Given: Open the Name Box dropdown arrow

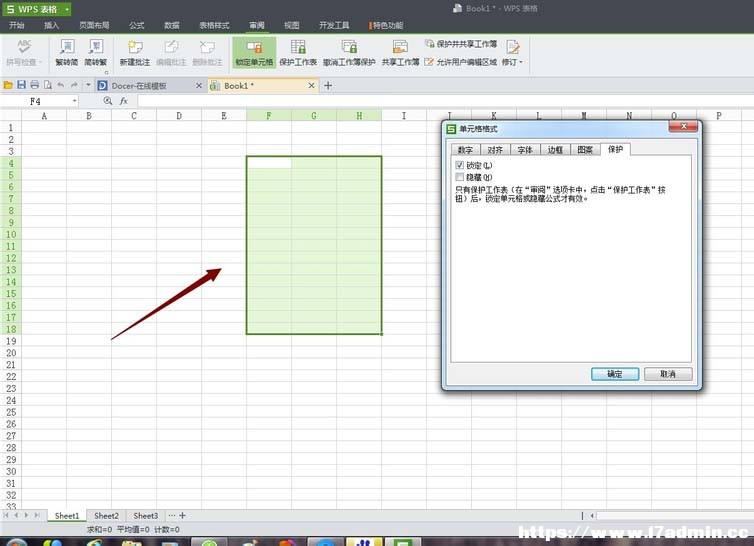Looking at the screenshot, I should tap(75, 101).
